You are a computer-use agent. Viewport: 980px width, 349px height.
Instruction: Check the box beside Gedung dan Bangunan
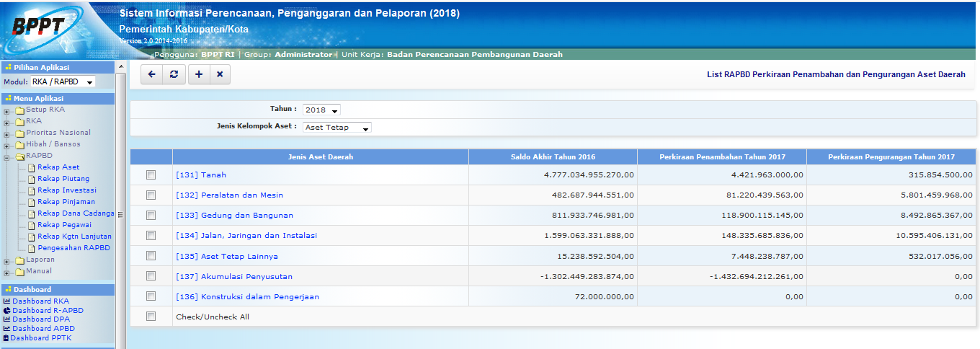(151, 216)
